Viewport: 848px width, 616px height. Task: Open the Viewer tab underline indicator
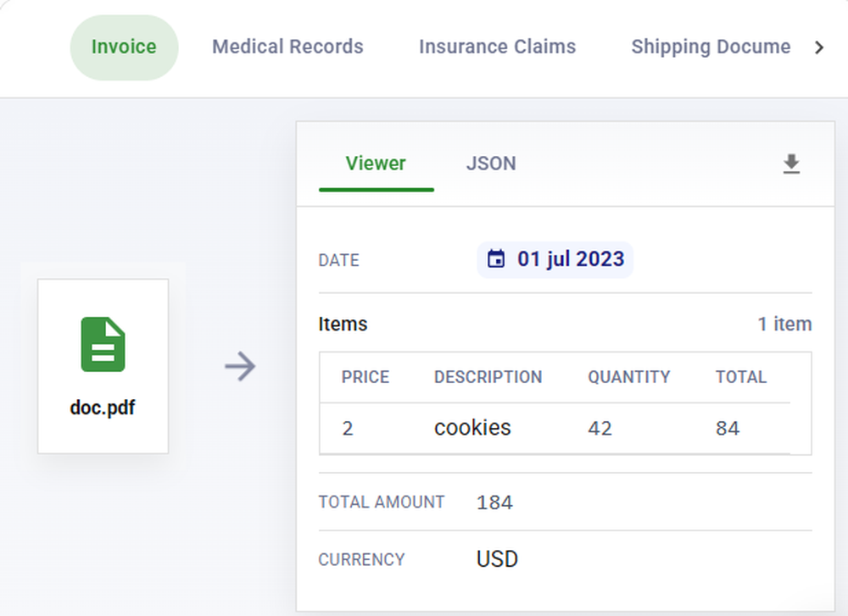pos(376,191)
